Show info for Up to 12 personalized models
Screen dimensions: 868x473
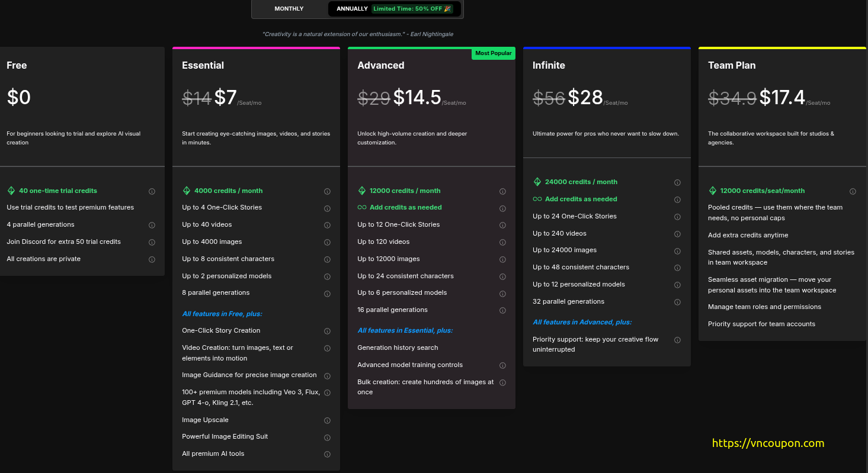(677, 285)
